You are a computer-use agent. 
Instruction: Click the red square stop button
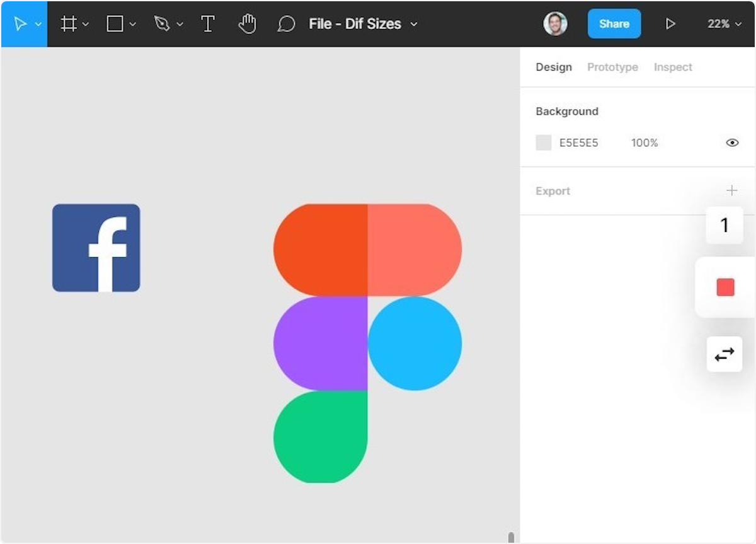(725, 287)
